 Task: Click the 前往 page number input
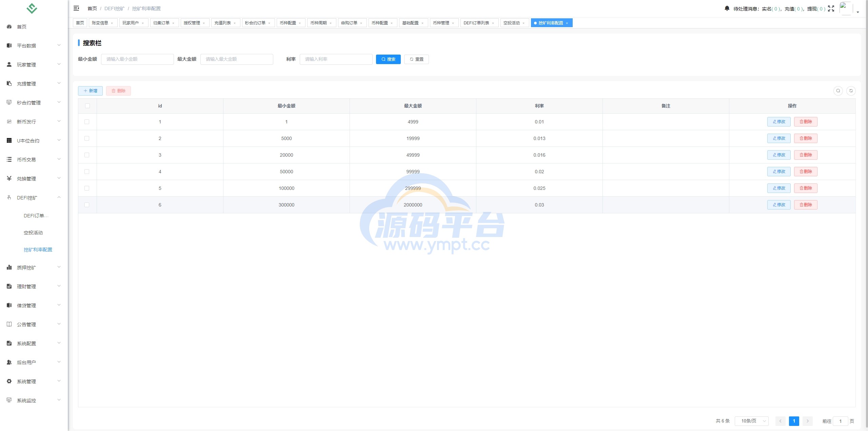point(840,421)
